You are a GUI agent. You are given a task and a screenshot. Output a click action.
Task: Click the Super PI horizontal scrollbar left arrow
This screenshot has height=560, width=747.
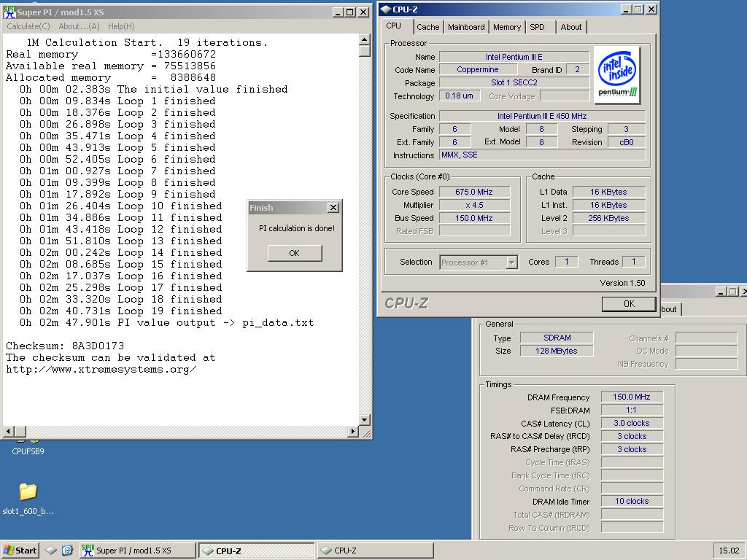click(8, 432)
